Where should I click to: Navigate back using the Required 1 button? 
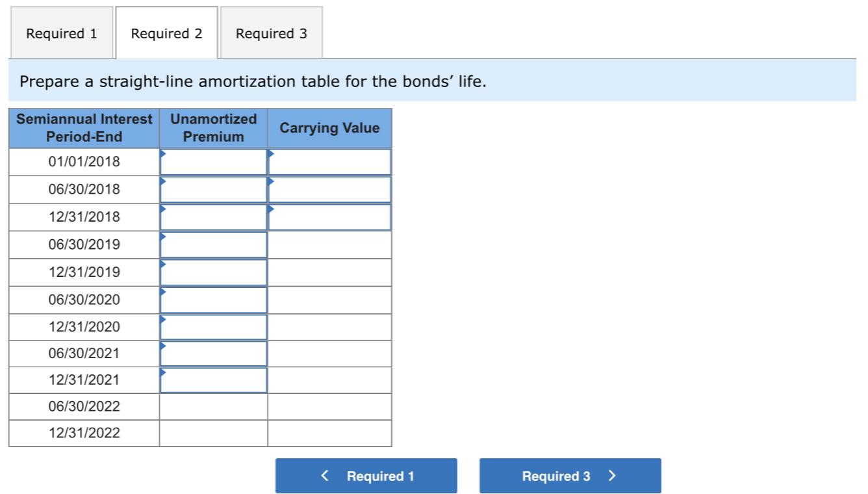pyautogui.click(x=366, y=476)
